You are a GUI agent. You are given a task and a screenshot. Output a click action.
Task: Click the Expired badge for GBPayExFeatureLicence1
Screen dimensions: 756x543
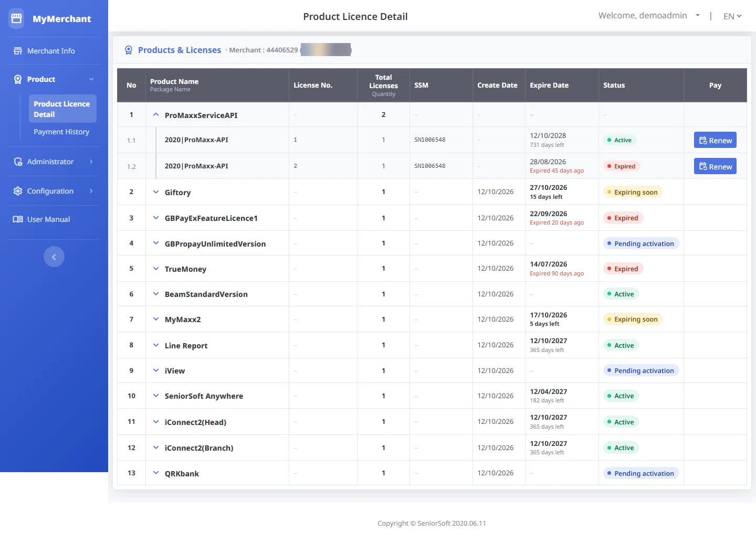tap(623, 218)
